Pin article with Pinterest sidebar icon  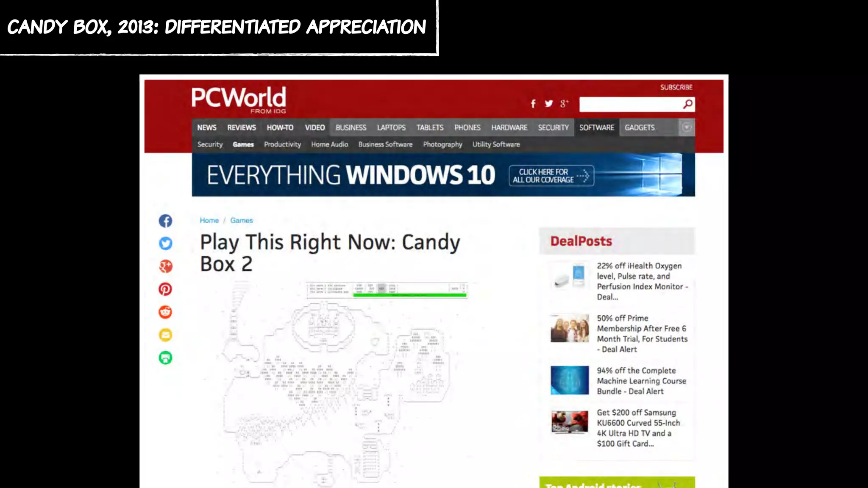click(x=165, y=289)
